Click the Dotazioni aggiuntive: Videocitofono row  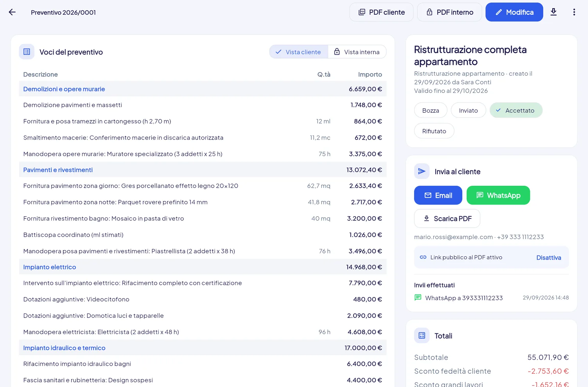coord(203,299)
